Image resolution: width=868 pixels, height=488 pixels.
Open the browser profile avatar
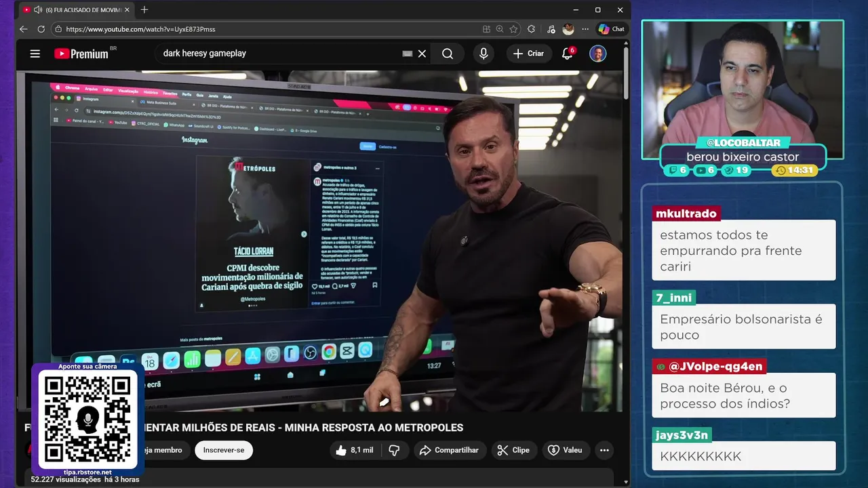click(568, 29)
